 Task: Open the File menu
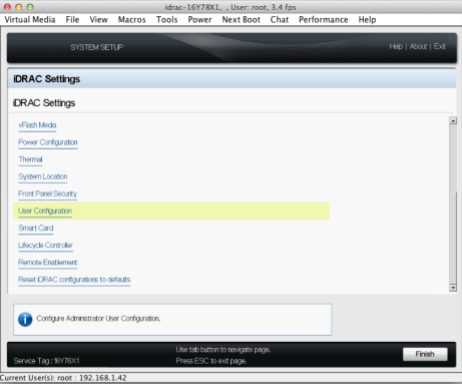(x=72, y=20)
